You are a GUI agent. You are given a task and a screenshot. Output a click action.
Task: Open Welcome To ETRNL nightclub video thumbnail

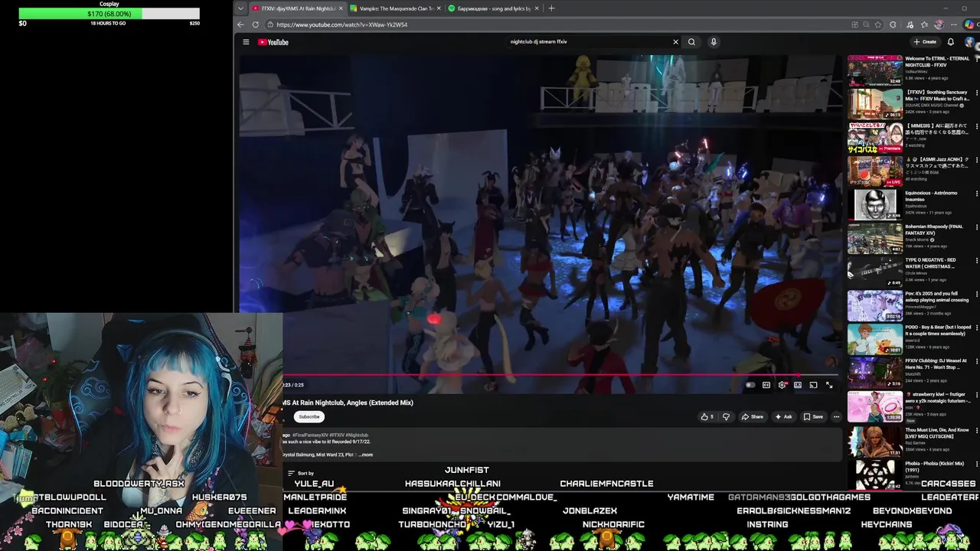pos(874,70)
